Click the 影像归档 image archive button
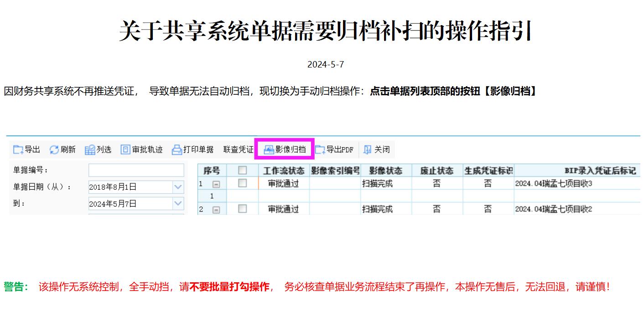The image size is (644, 327). tap(285, 150)
